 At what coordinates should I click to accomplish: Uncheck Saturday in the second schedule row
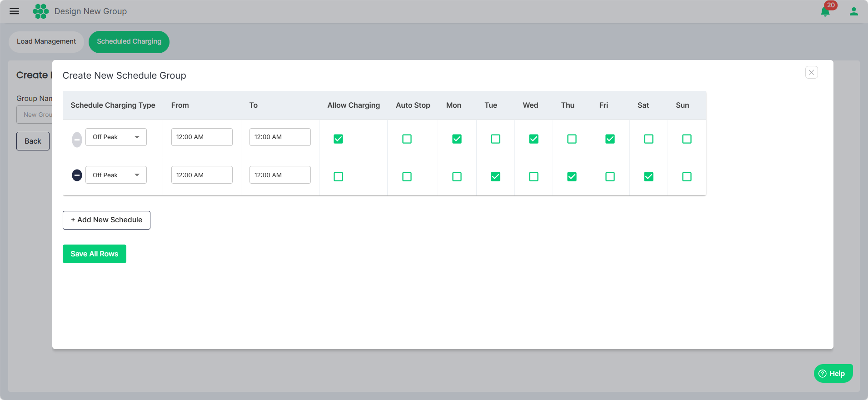tap(649, 177)
